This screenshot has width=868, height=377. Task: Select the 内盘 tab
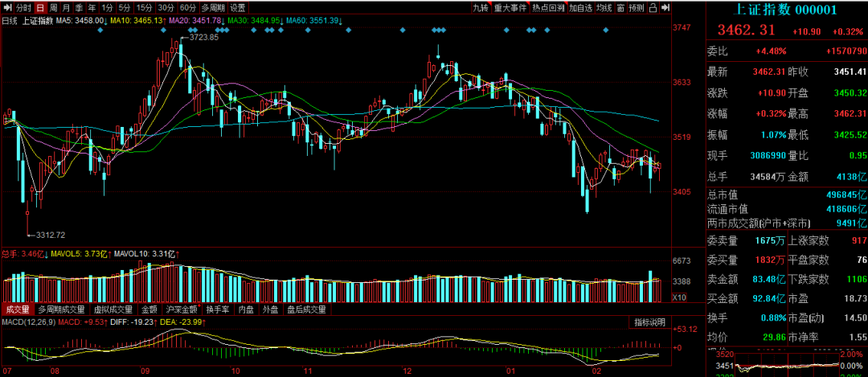[246, 309]
